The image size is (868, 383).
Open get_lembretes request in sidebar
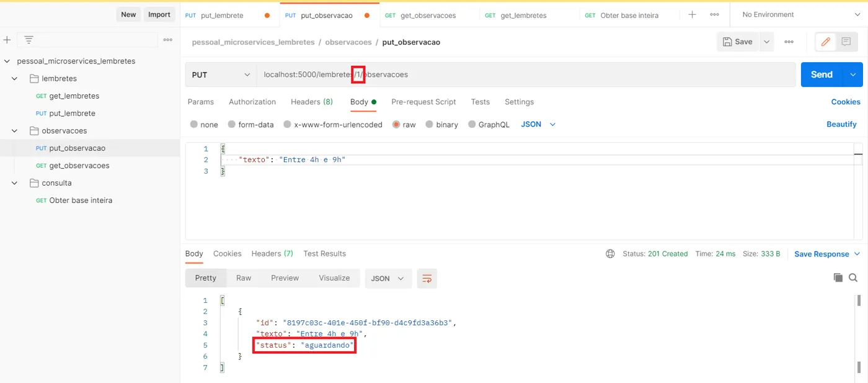[x=74, y=96]
